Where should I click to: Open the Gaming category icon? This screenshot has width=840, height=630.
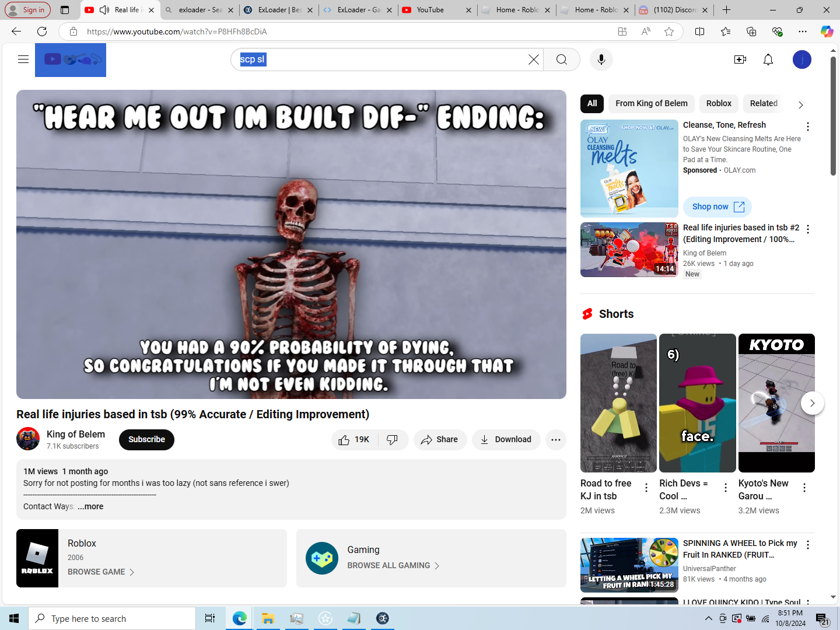tap(322, 558)
